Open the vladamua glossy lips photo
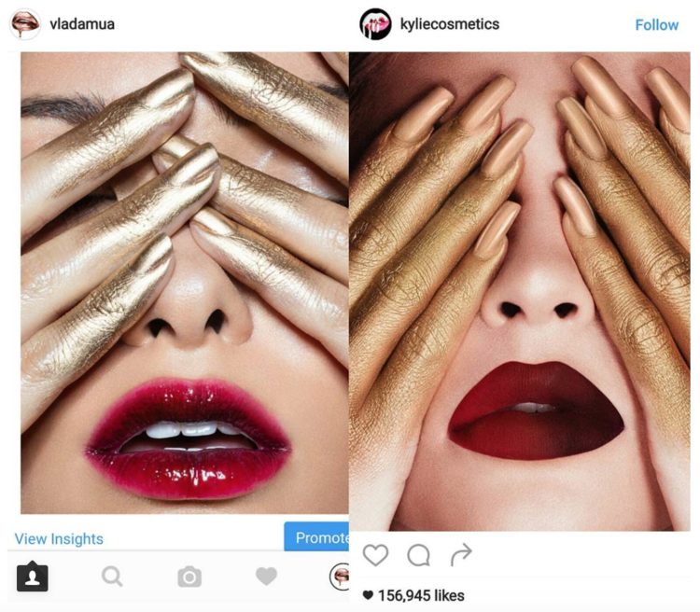 point(185,283)
